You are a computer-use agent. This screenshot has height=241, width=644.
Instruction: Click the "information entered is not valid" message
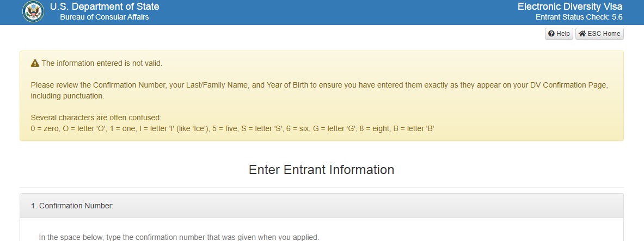[102, 63]
